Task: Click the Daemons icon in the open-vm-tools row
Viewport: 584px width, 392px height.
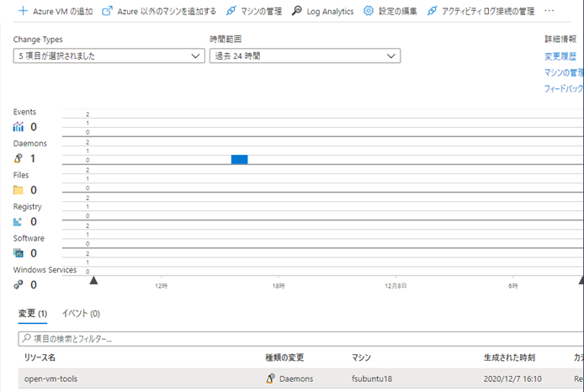Action: pos(270,379)
